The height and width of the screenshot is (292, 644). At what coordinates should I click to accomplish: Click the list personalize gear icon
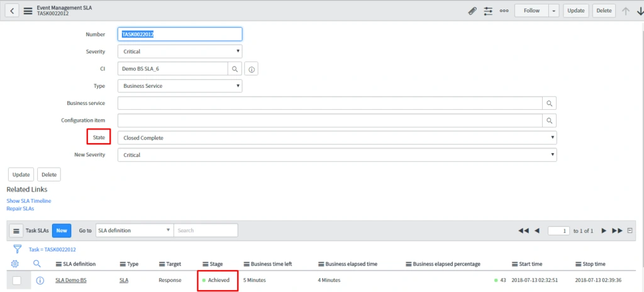[x=15, y=264]
